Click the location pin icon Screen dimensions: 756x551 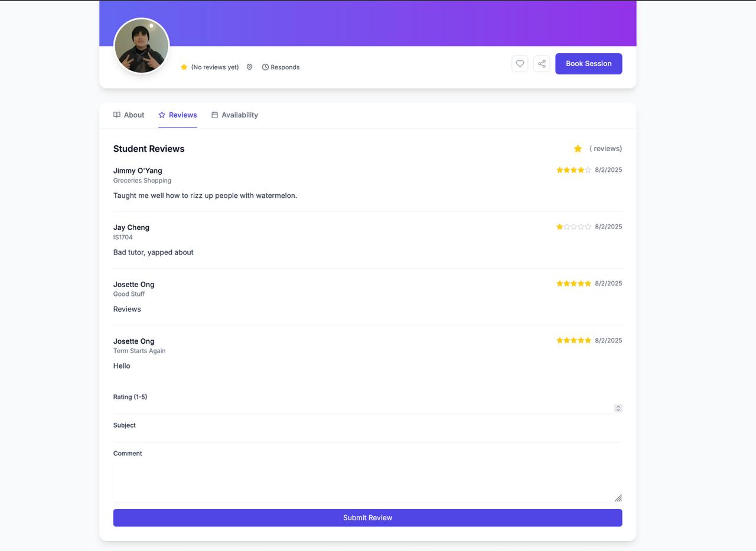pos(249,67)
